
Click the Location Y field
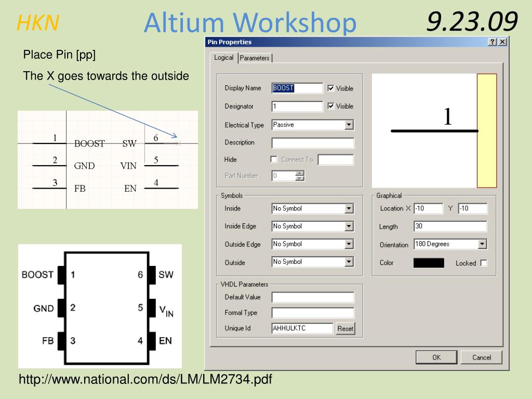pos(473,208)
